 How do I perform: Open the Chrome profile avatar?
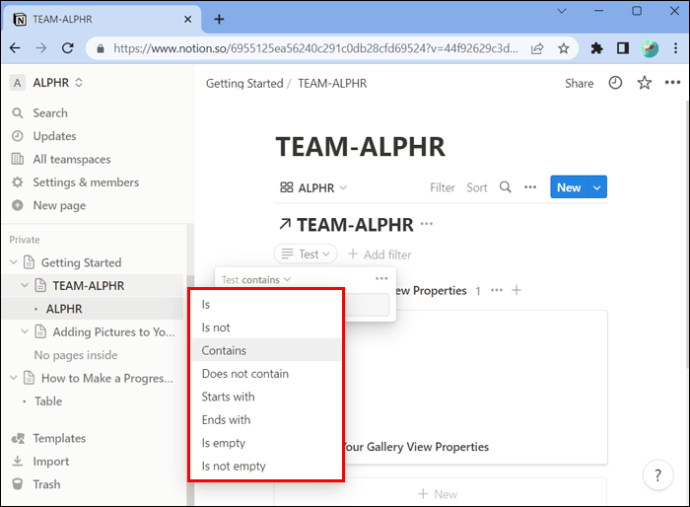pyautogui.click(x=649, y=48)
